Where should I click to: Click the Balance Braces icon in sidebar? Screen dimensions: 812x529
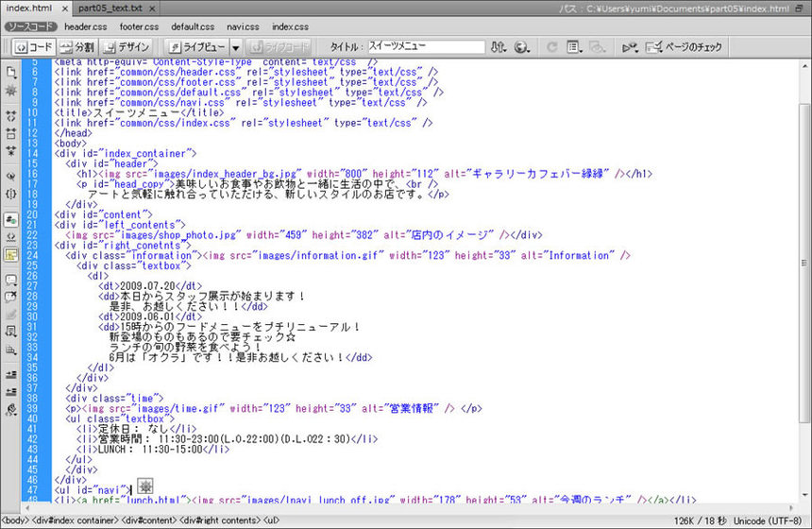pos(10,193)
